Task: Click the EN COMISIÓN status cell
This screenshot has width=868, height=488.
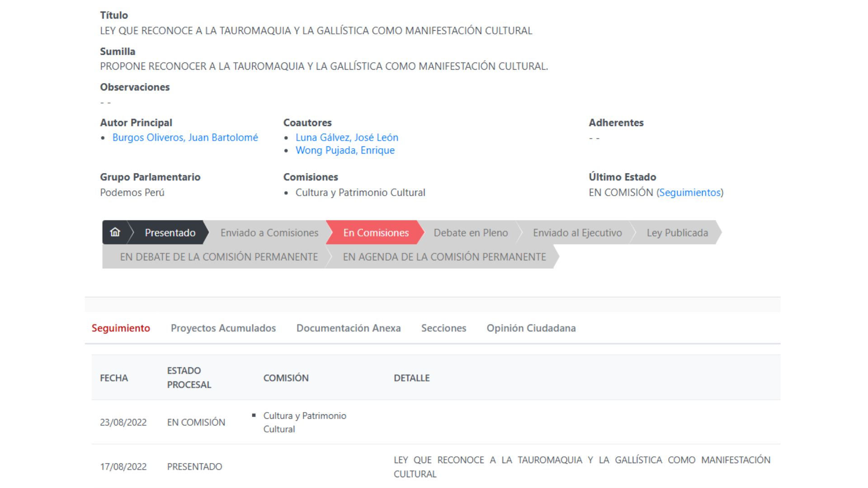Action: point(196,422)
